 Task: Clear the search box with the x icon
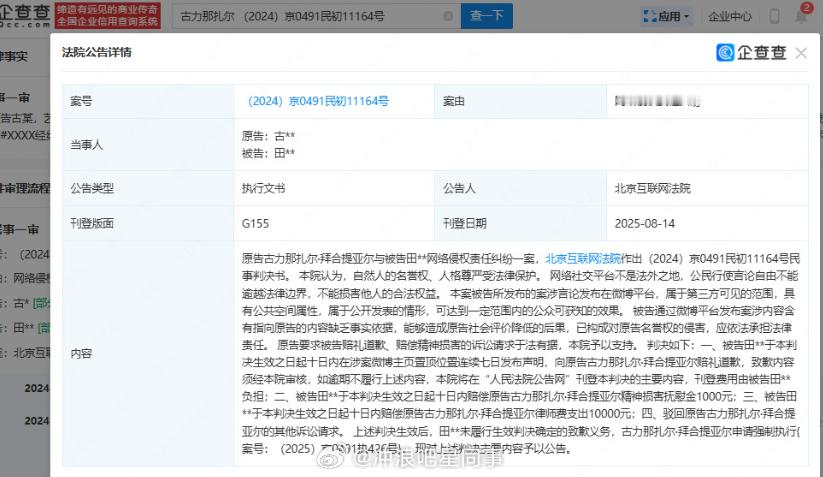448,16
